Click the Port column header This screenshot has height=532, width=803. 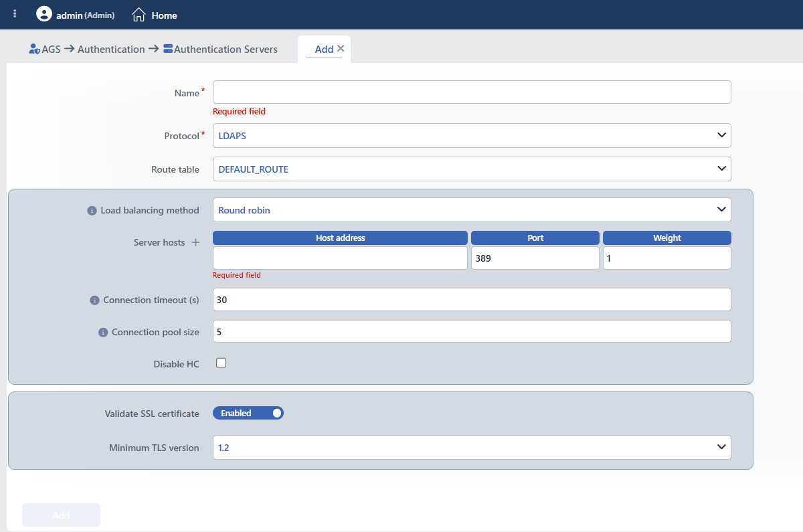pyautogui.click(x=535, y=238)
